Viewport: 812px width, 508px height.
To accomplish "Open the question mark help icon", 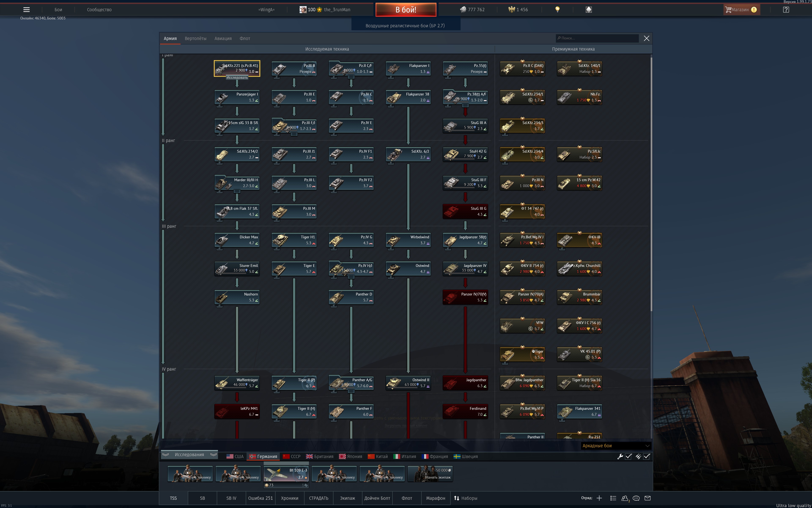I will [x=786, y=10].
